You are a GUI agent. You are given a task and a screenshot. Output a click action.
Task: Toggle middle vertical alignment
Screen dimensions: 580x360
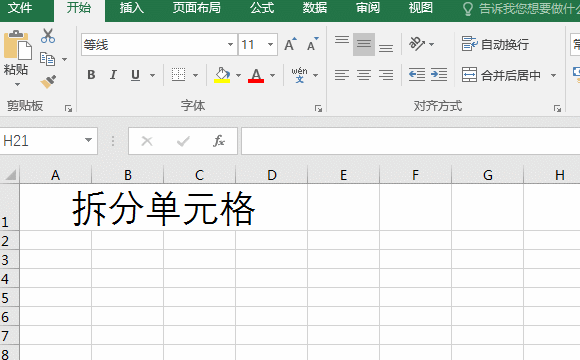coord(364,44)
